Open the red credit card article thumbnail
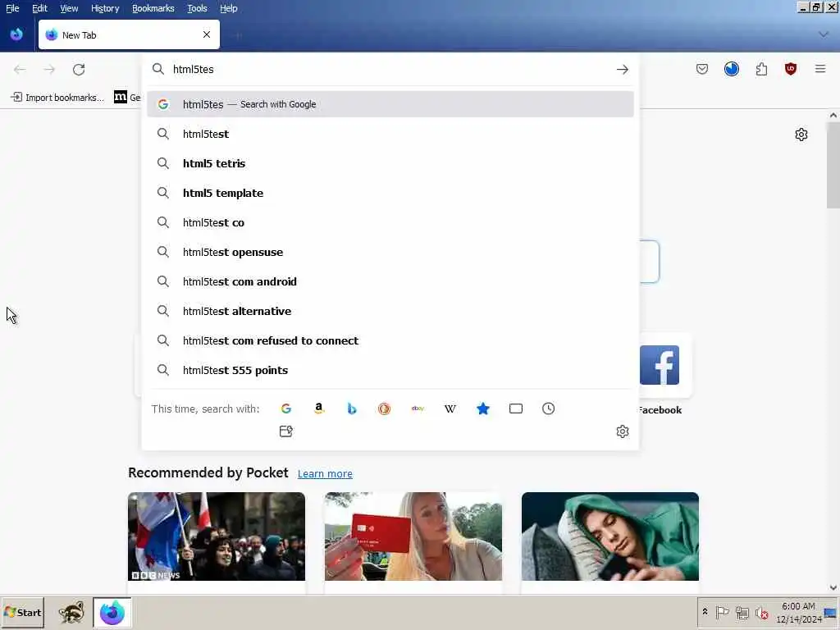This screenshot has width=840, height=630. pyautogui.click(x=413, y=536)
